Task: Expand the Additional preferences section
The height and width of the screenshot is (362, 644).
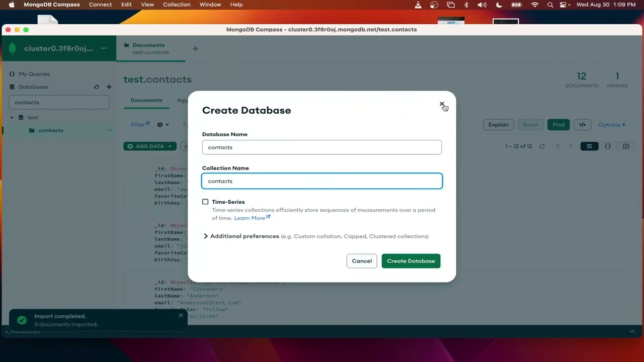Action: (205, 236)
